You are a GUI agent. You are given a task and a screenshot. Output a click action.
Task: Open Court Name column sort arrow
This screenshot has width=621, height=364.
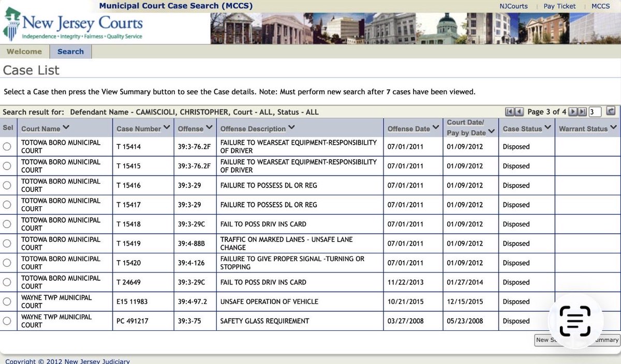(x=66, y=128)
